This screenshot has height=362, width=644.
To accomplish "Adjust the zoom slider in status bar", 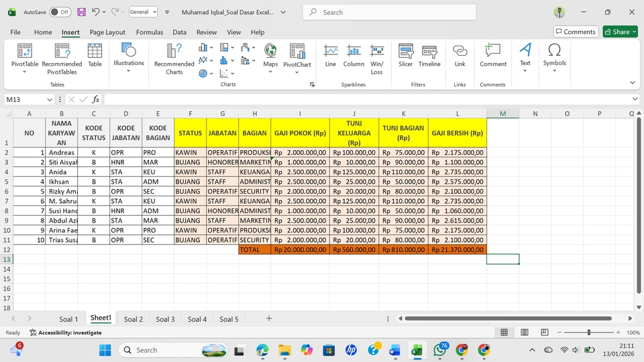I will pyautogui.click(x=589, y=333).
